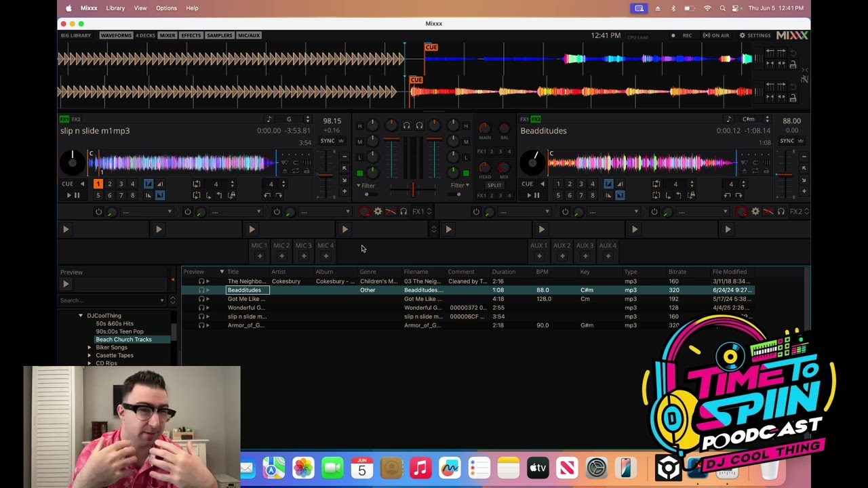This screenshot has width=868, height=488.
Task: Click left deck beatloop activate icon
Action: [x=196, y=184]
